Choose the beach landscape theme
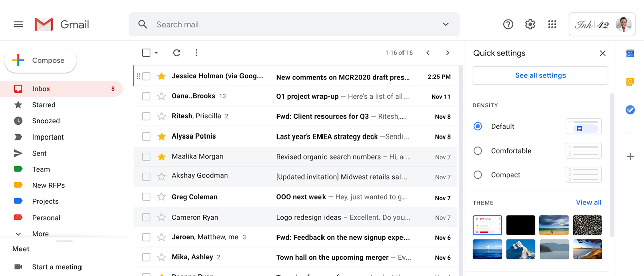This screenshot has height=276, width=644. point(554,225)
